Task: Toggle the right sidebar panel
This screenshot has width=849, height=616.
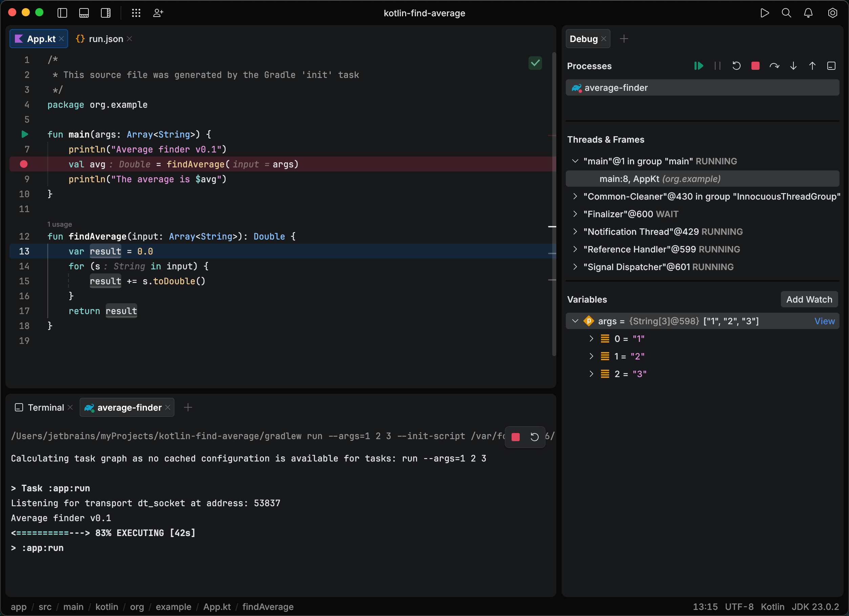Action: point(105,12)
